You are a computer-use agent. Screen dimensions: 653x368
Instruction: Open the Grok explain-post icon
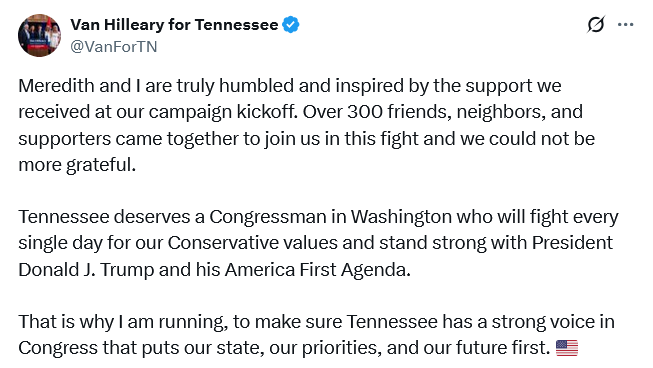pyautogui.click(x=596, y=25)
